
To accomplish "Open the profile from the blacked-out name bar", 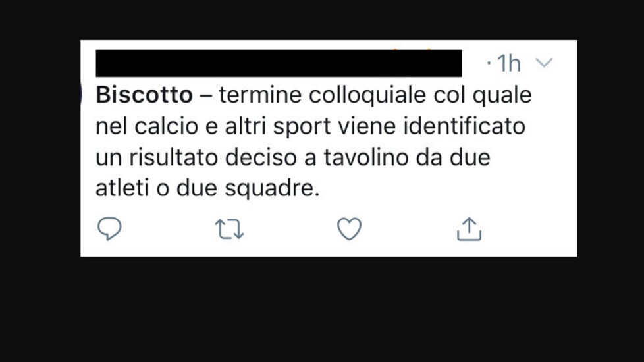I will coord(279,63).
